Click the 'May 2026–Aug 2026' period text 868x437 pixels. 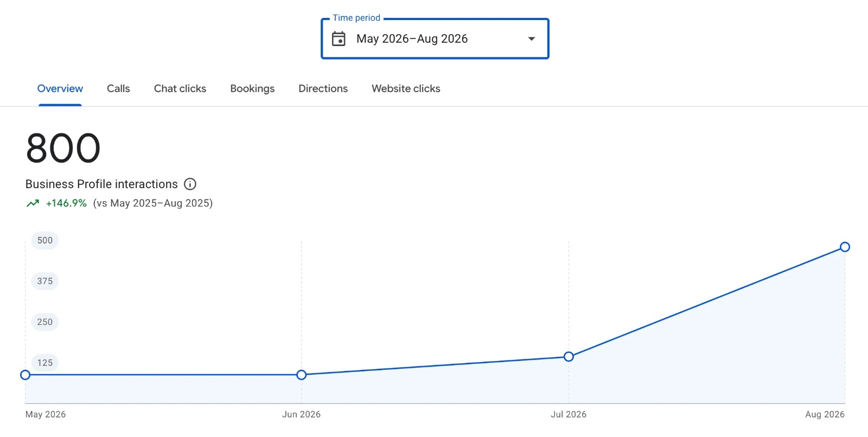412,38
